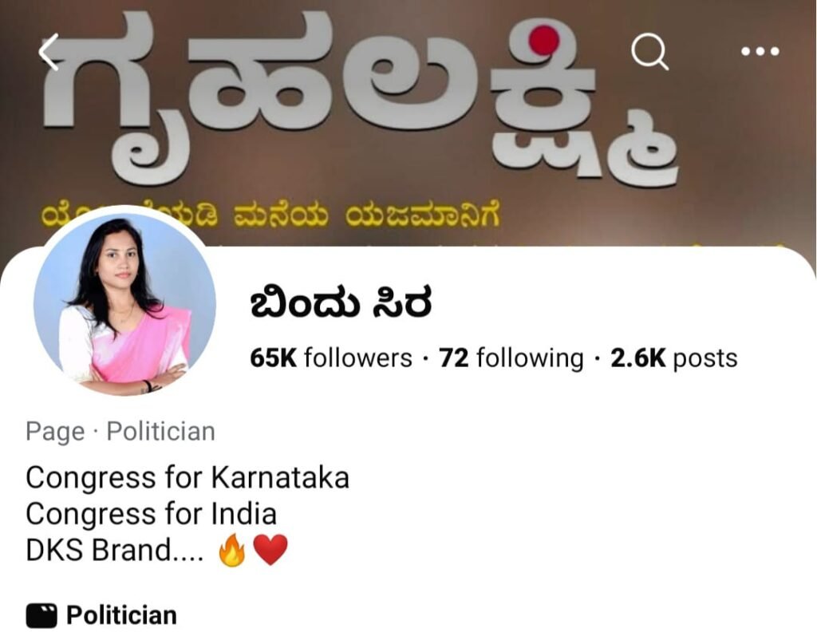Tap the black Politician category icon
This screenshot has height=644, width=817.
click(41, 615)
